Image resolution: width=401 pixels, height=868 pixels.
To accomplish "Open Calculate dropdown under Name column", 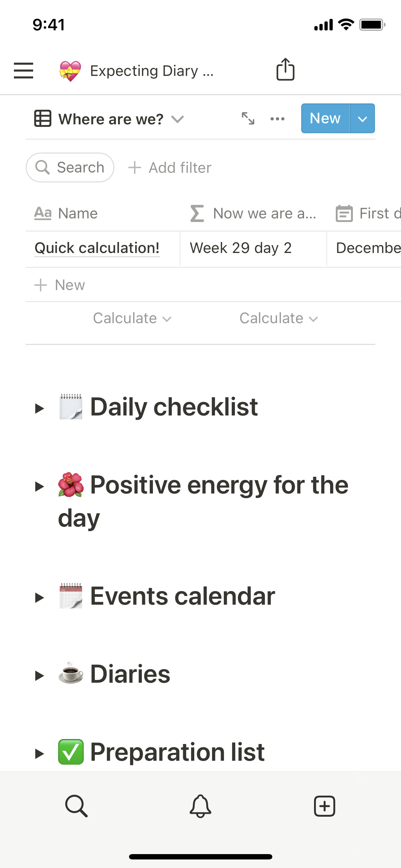I will point(132,318).
